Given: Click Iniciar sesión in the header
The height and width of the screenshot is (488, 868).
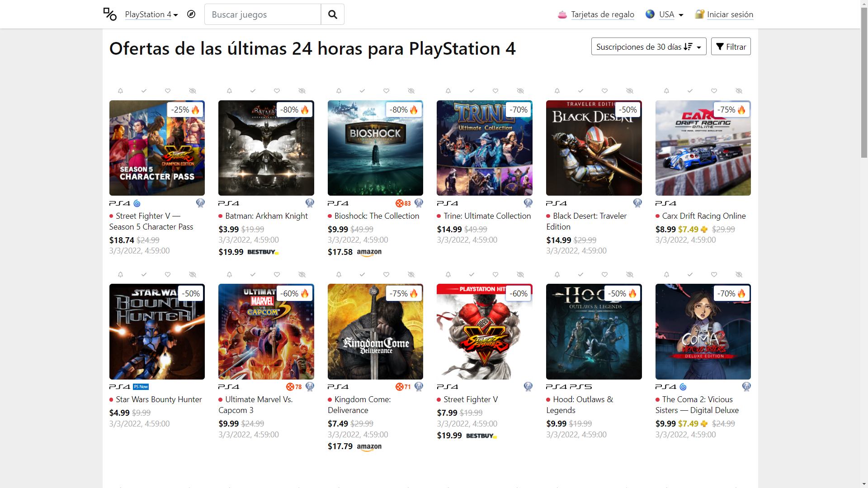Looking at the screenshot, I should pos(730,14).
